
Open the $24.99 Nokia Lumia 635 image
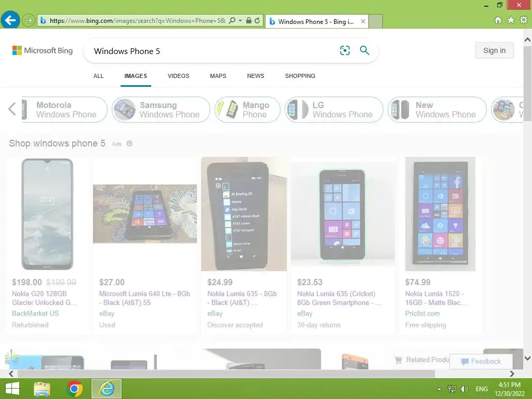click(244, 214)
